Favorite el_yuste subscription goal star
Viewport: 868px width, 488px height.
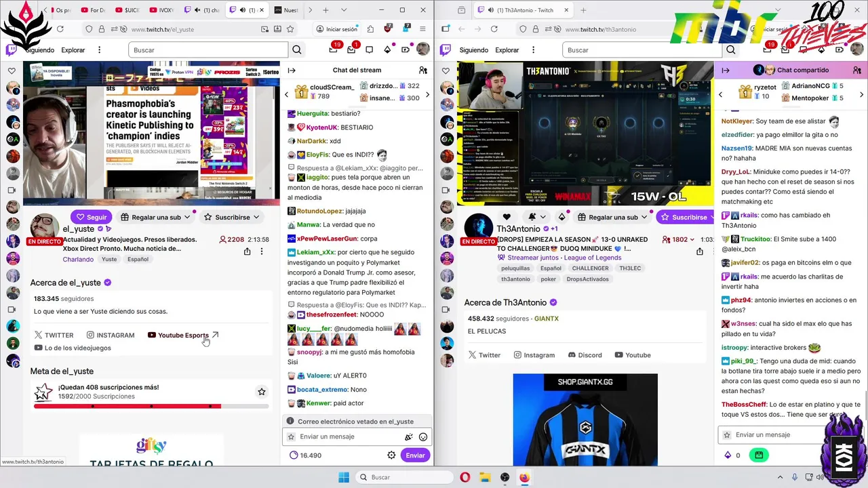click(x=262, y=392)
